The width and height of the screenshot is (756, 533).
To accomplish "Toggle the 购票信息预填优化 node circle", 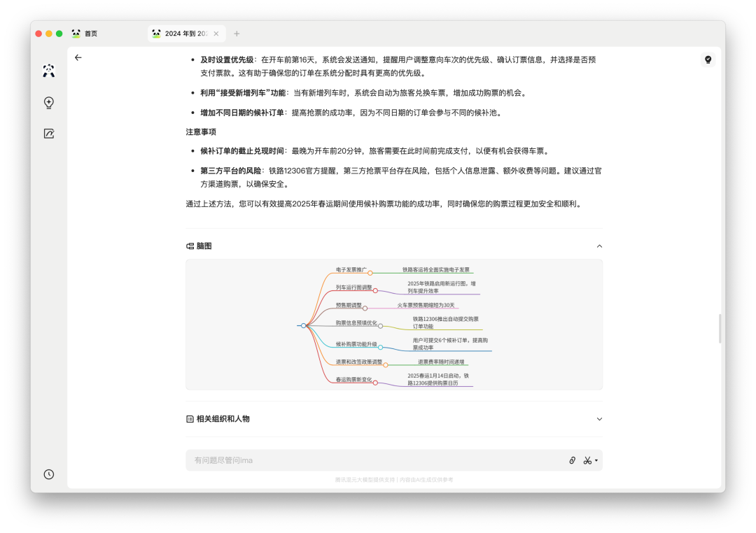I will point(380,326).
